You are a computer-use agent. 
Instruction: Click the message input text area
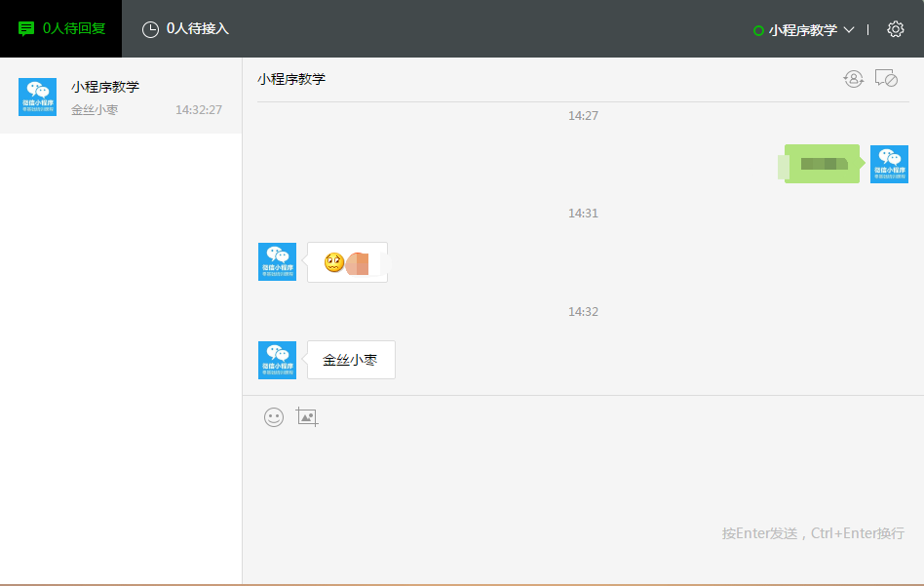tap(583, 478)
